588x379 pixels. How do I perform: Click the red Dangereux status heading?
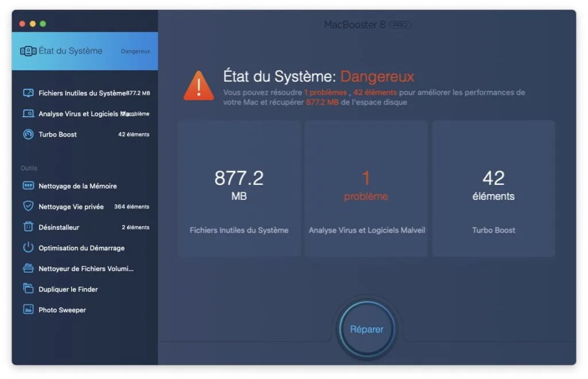coord(377,76)
